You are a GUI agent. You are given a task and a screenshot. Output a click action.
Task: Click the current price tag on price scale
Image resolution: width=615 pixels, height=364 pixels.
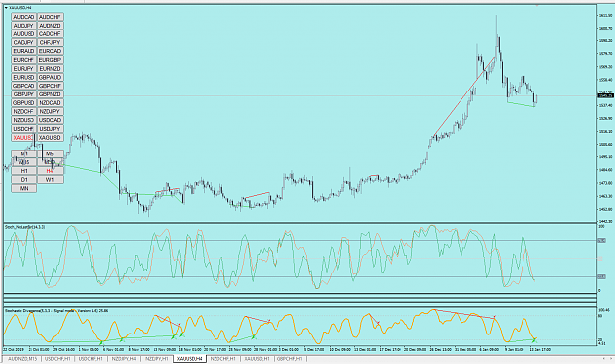coord(605,95)
